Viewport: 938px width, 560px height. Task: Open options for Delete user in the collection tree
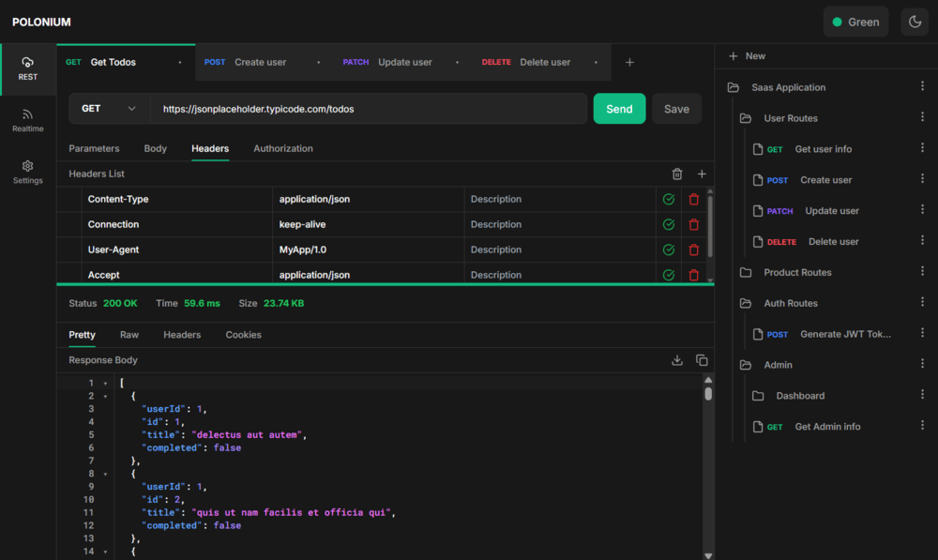(922, 240)
